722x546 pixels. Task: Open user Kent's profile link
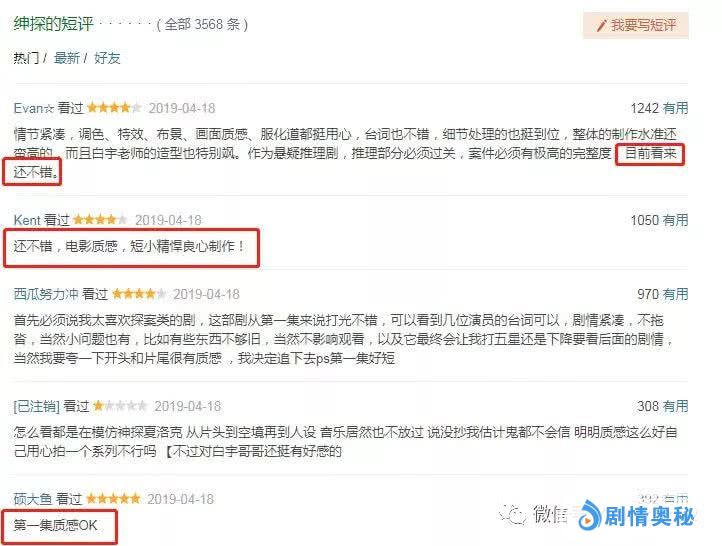point(27,220)
